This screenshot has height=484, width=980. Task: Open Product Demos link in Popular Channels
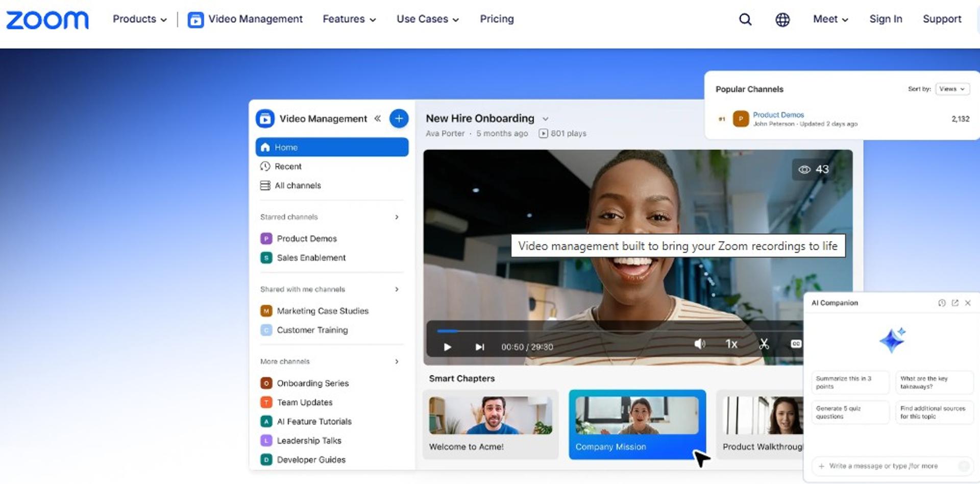(x=778, y=115)
